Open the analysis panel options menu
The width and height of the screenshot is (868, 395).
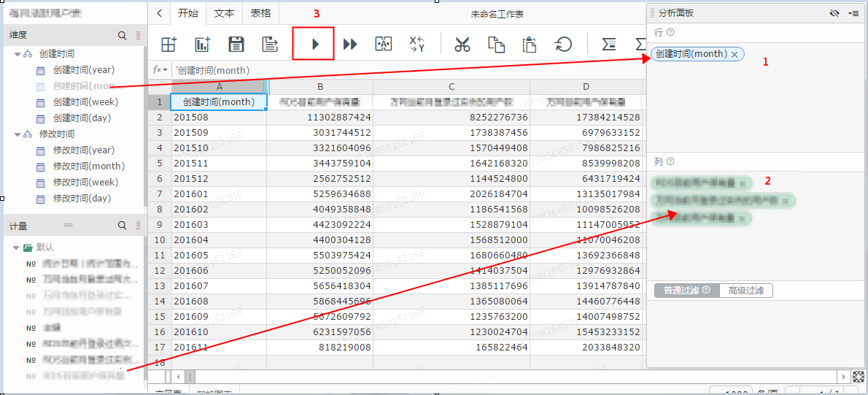click(x=853, y=13)
